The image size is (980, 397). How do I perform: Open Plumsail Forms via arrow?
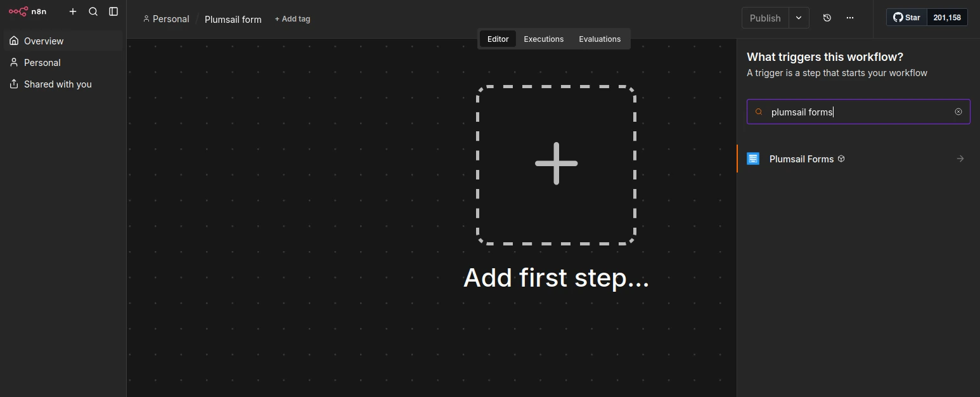tap(960, 159)
